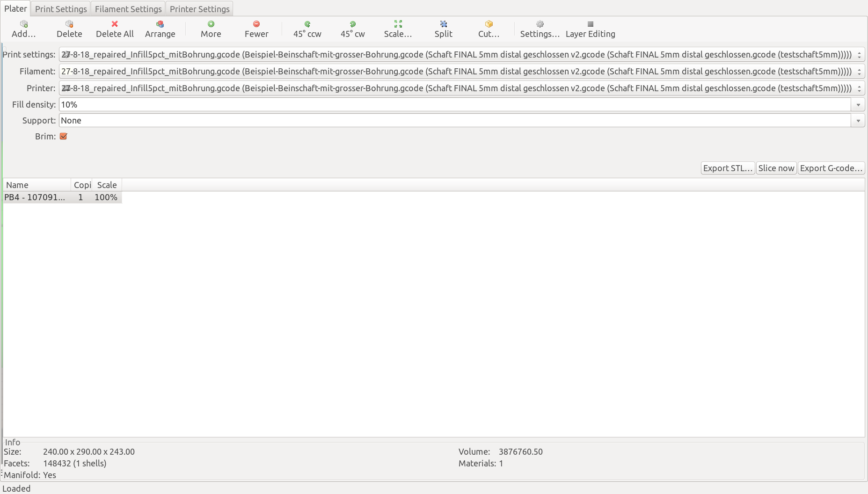This screenshot has width=868, height=494.
Task: Click the Scale column header
Action: click(107, 185)
